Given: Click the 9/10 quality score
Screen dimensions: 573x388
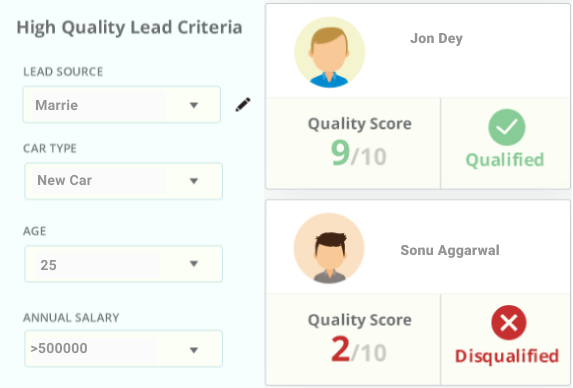Looking at the screenshot, I should coord(358,153).
